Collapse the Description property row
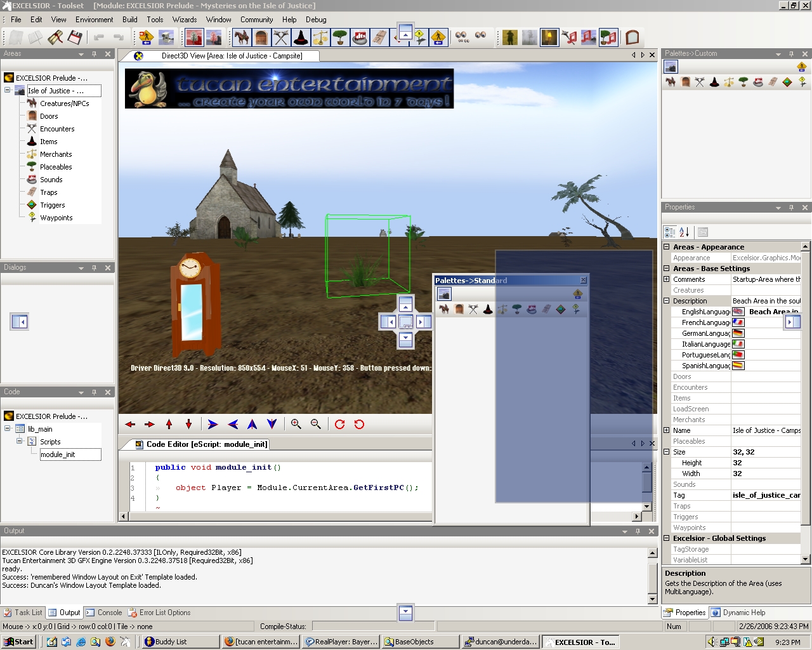The image size is (812, 650). click(667, 301)
